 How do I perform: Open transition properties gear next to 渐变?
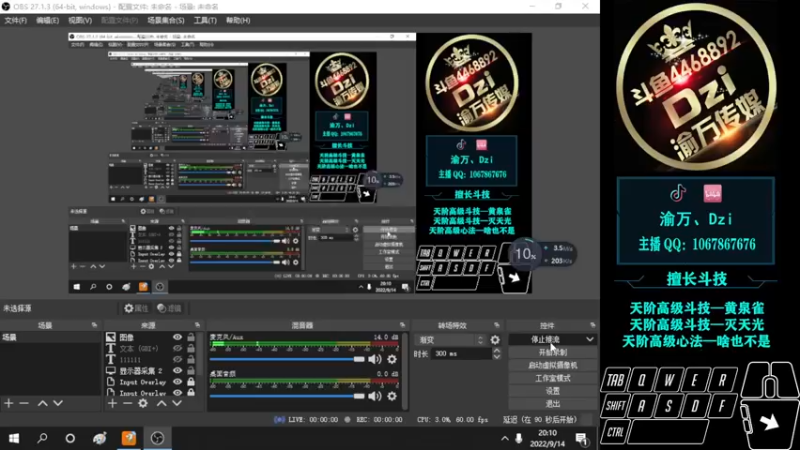pos(495,340)
